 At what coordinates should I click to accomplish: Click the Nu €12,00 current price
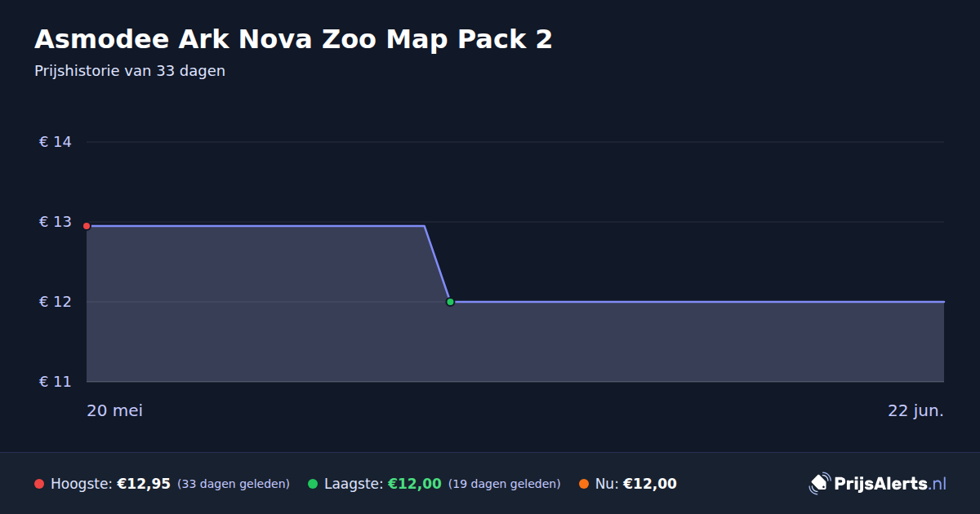pyautogui.click(x=650, y=484)
